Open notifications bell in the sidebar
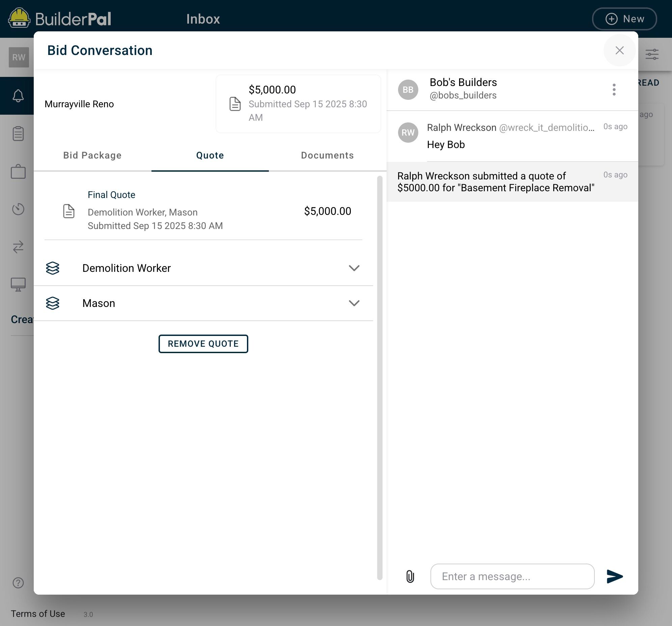Viewport: 672px width, 626px height. (x=18, y=96)
